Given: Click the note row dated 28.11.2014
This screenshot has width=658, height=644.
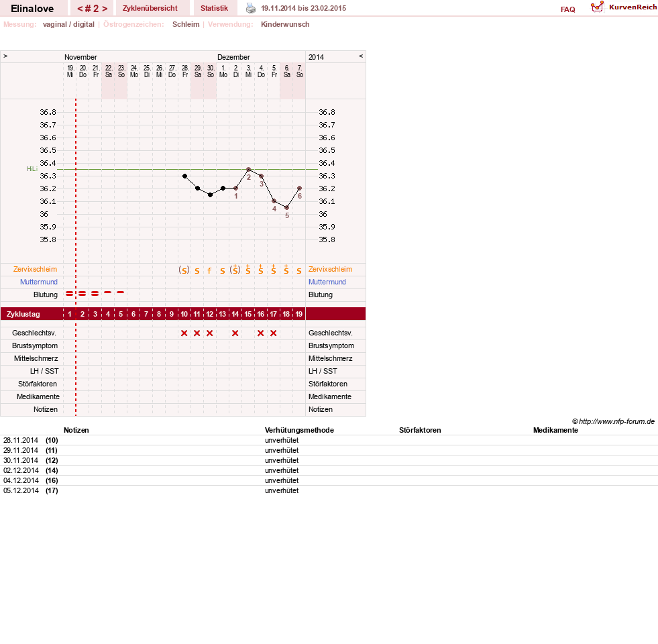Looking at the screenshot, I should [329, 440].
